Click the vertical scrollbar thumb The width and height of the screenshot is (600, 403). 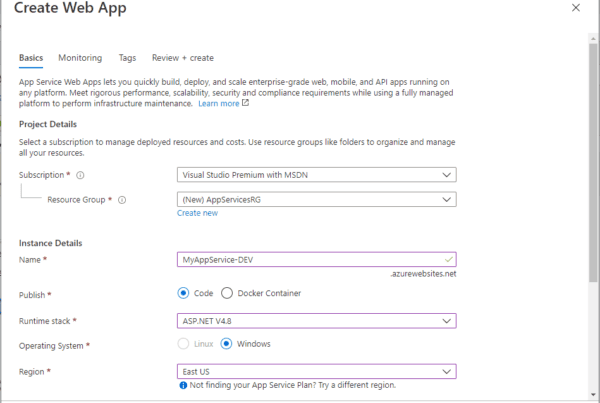point(593,163)
